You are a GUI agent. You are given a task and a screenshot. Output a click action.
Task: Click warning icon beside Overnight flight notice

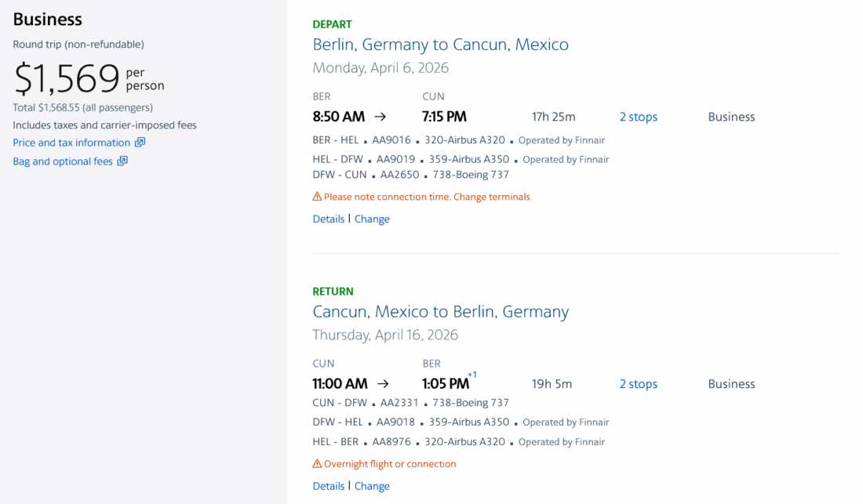click(317, 464)
